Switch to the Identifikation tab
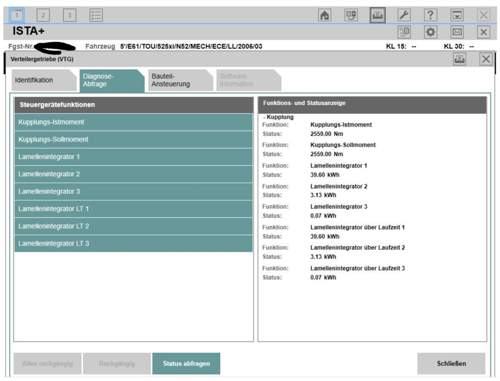This screenshot has height=381, width=500. [x=43, y=80]
